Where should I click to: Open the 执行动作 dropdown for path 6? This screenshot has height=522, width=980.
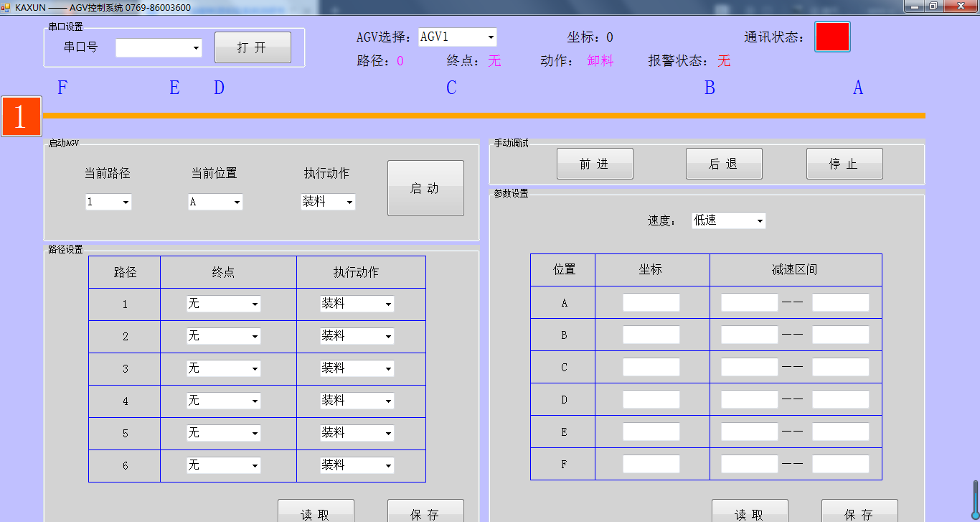coord(357,465)
